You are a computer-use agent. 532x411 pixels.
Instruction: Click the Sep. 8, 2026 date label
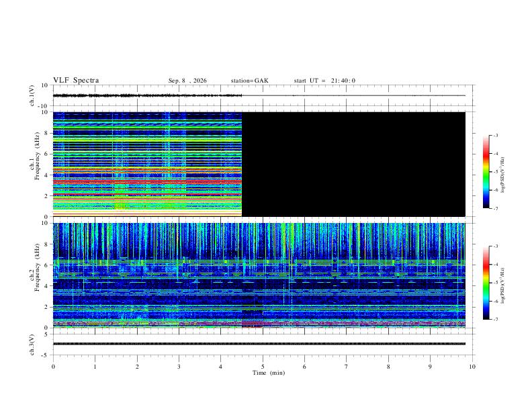click(187, 81)
